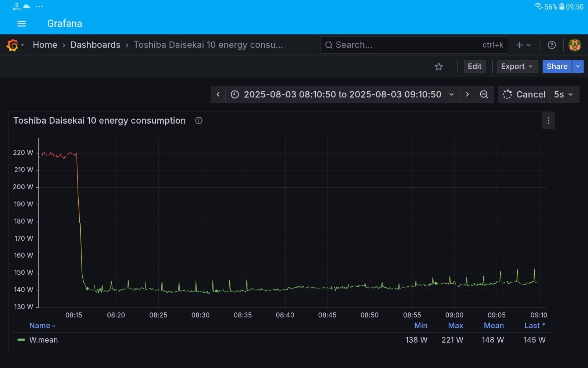Click the 145 W last value

(535, 340)
